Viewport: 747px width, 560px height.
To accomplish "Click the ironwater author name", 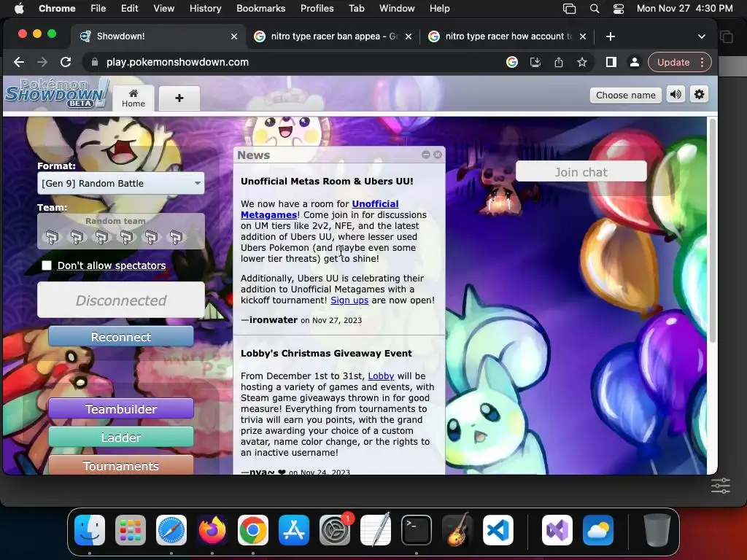I will 274,320.
